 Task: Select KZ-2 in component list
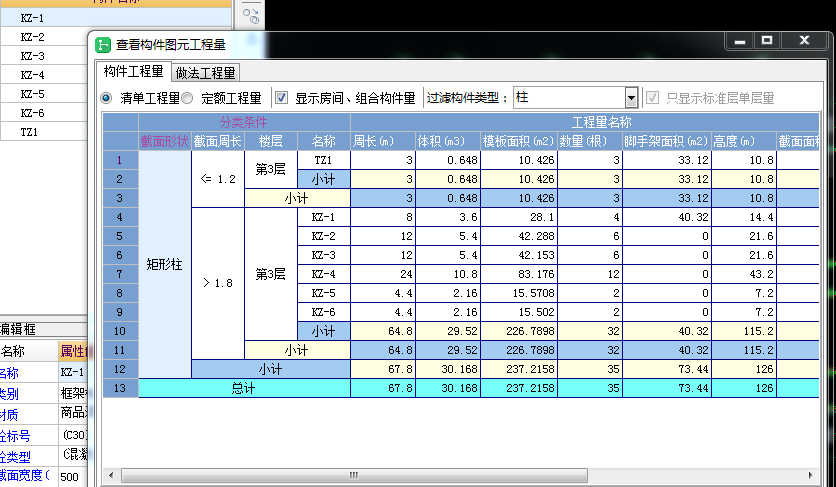click(x=44, y=37)
